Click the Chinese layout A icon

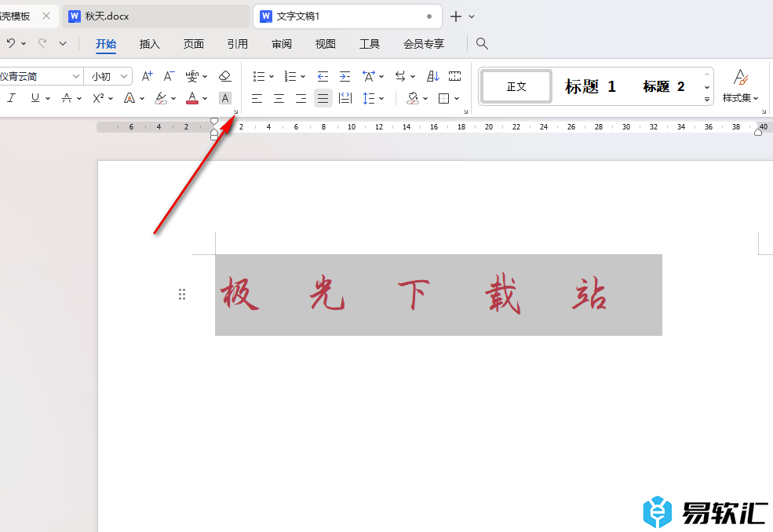point(368,76)
